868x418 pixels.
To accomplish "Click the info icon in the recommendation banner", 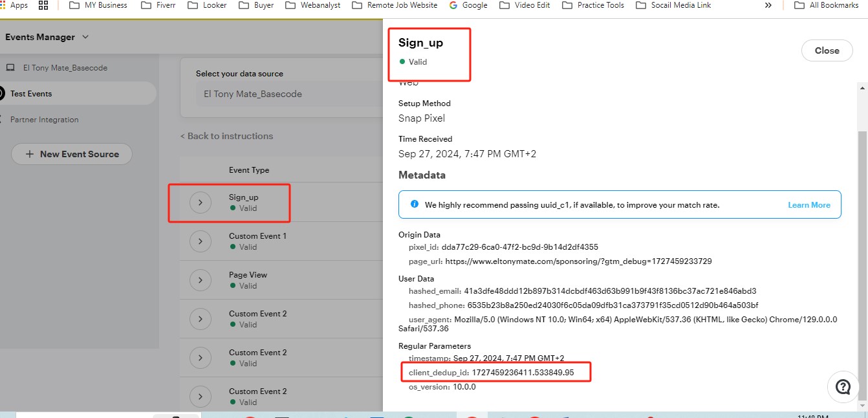I will 415,204.
